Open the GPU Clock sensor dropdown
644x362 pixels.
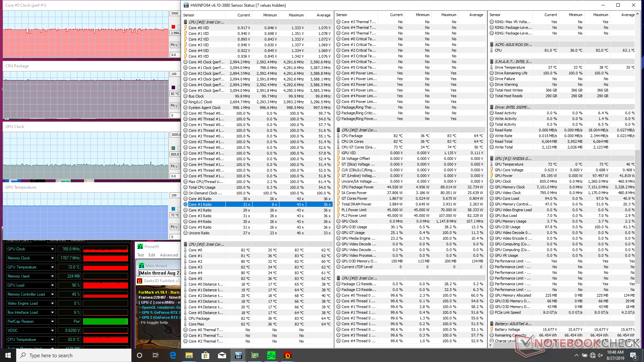(52, 249)
